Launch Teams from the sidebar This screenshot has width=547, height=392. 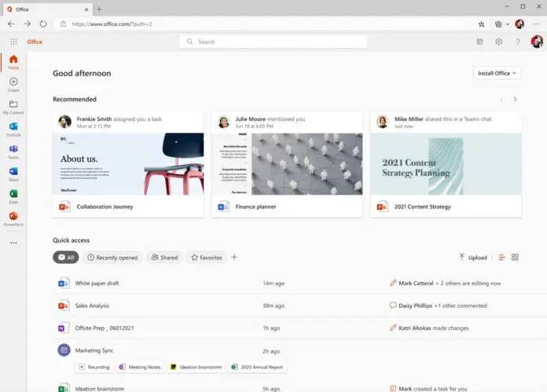13,152
